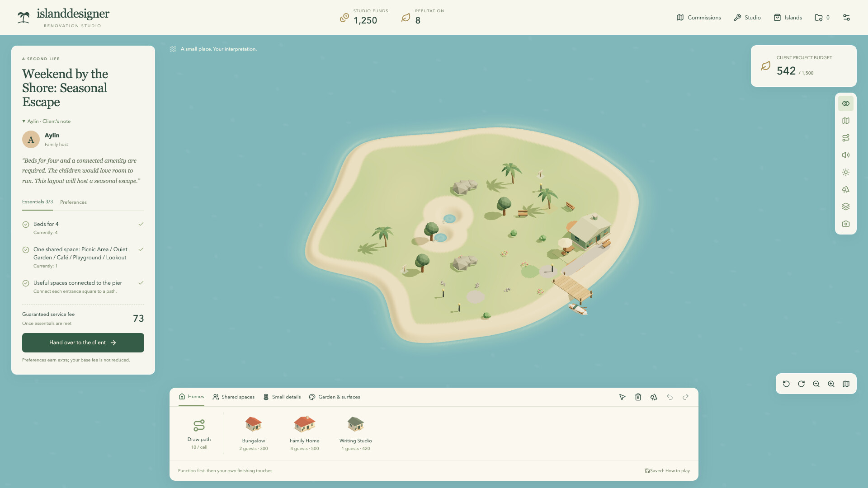Select the Essentials 3/3 tab
868x488 pixels.
[x=38, y=202]
